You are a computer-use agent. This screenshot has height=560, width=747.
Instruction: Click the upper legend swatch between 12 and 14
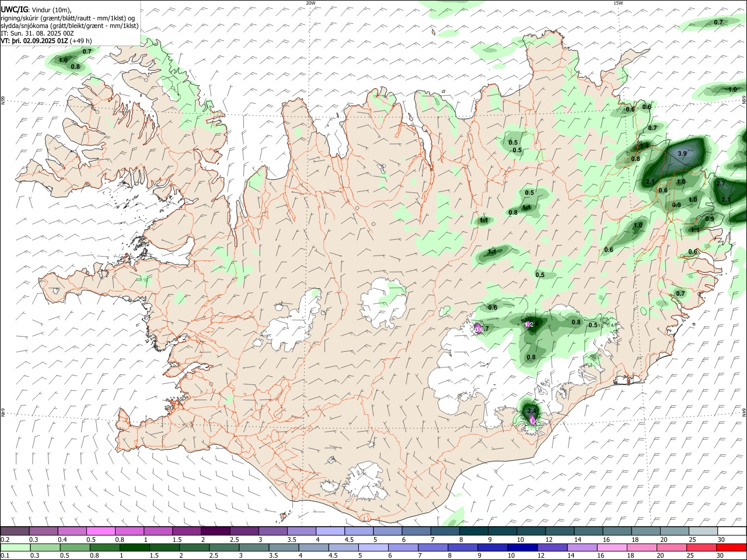(x=560, y=531)
